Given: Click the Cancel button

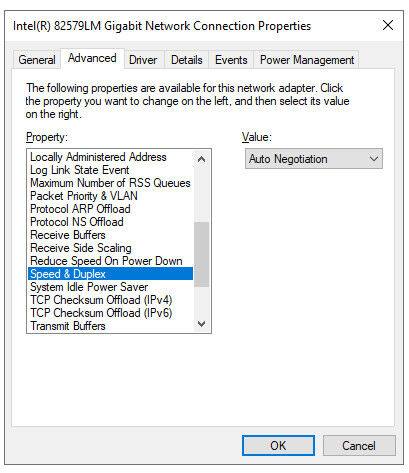Looking at the screenshot, I should click(x=359, y=445).
